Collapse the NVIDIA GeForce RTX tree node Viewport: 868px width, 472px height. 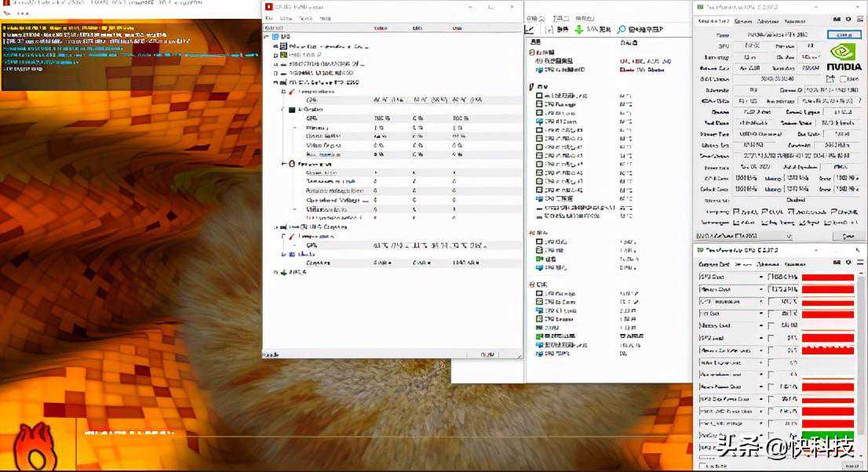pyautogui.click(x=276, y=82)
